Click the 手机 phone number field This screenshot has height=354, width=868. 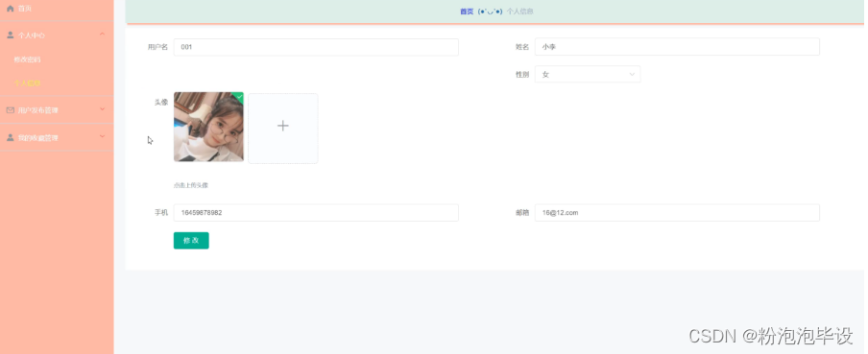(316, 212)
